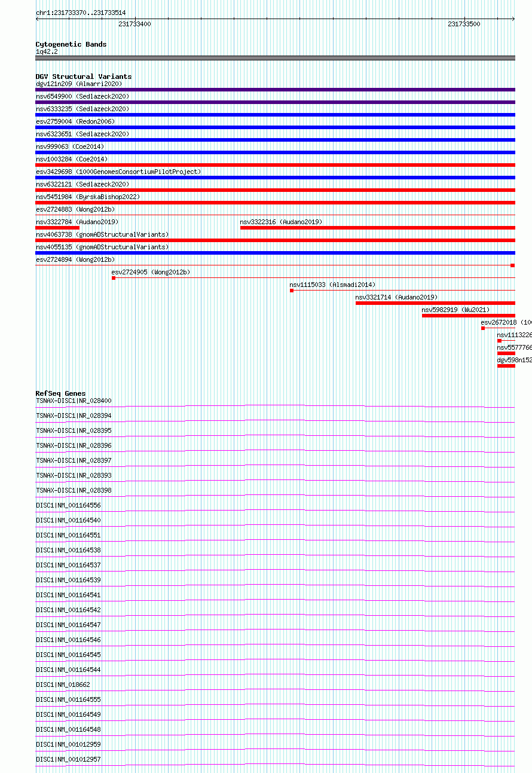
Task: Open transcript TSNAX-DISC1|NR_028394
Action: click(x=74, y=415)
